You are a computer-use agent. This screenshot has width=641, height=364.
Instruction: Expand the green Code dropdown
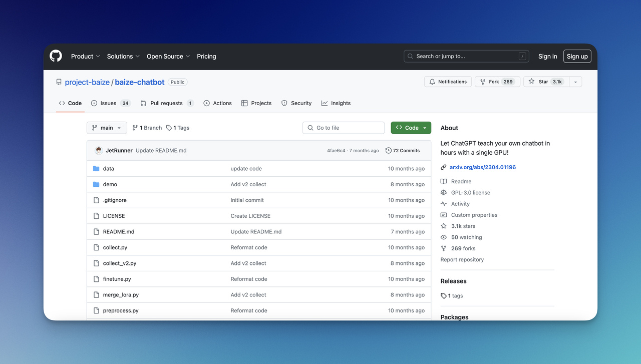(x=411, y=128)
